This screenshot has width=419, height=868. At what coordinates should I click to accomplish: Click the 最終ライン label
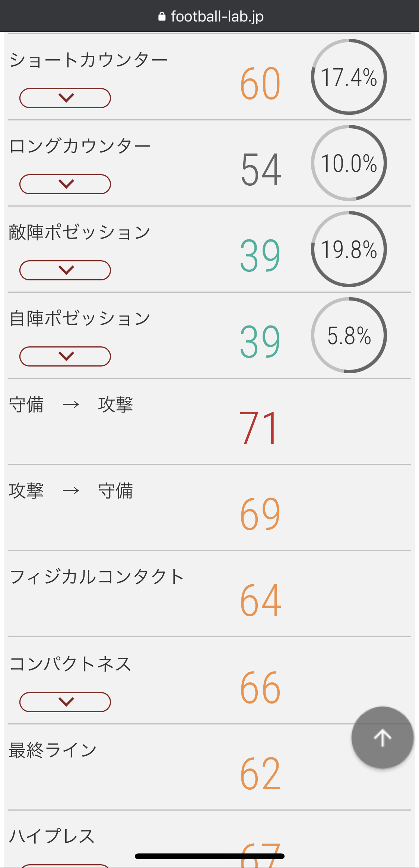coord(53,750)
